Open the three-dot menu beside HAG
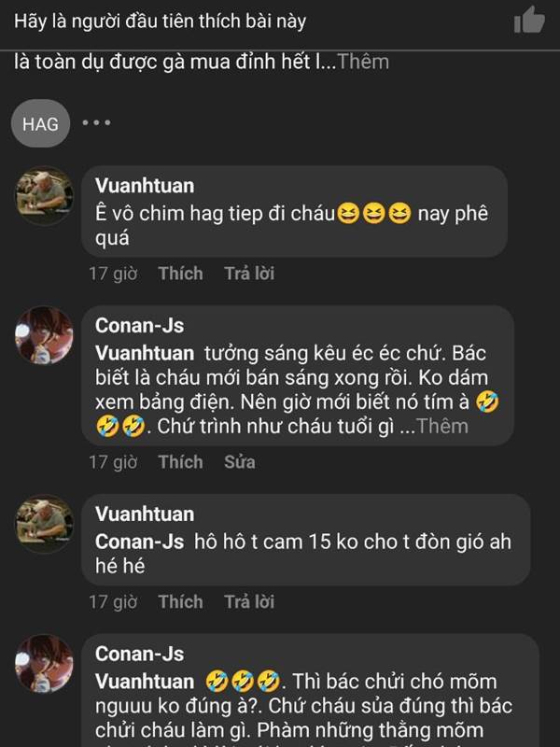Viewport: 560px width, 747px height. tap(96, 123)
